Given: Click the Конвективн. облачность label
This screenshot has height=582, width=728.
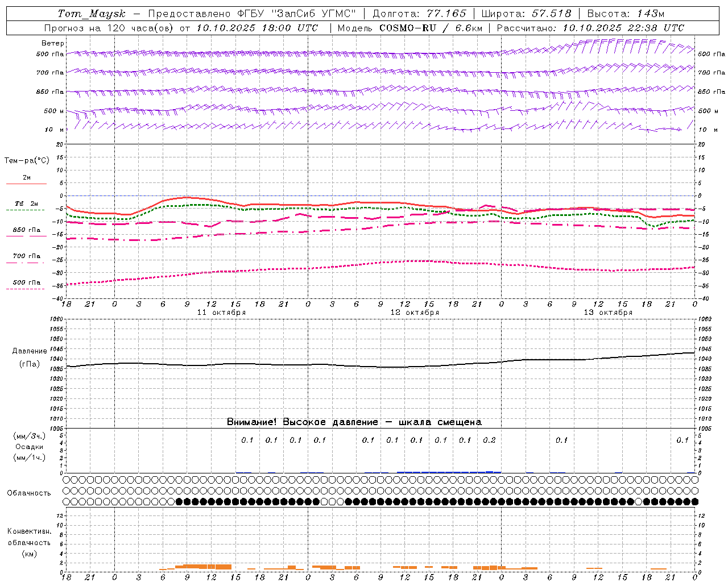Looking at the screenshot, I should pos(29,537).
